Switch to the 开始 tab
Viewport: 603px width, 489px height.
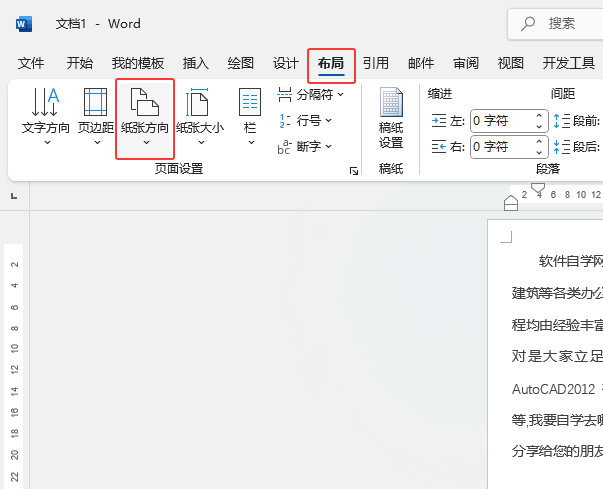point(80,63)
